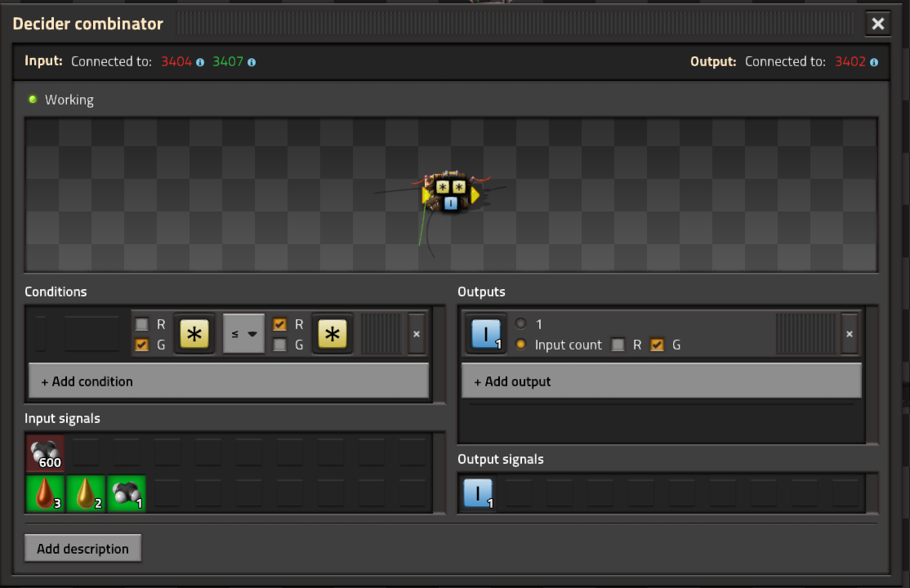The height and width of the screenshot is (588, 910).
Task: Click the green coal signal with count 1
Action: tap(127, 494)
